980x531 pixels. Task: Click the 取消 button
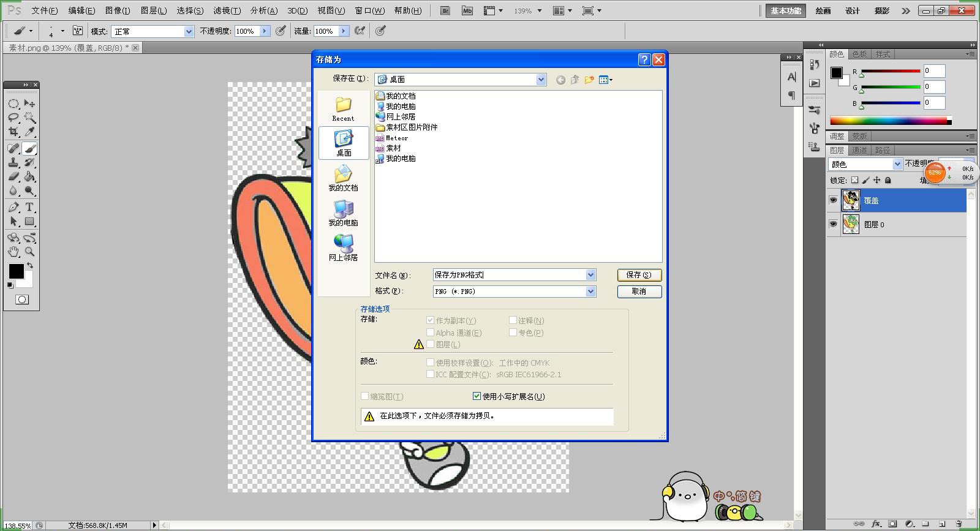click(x=639, y=292)
